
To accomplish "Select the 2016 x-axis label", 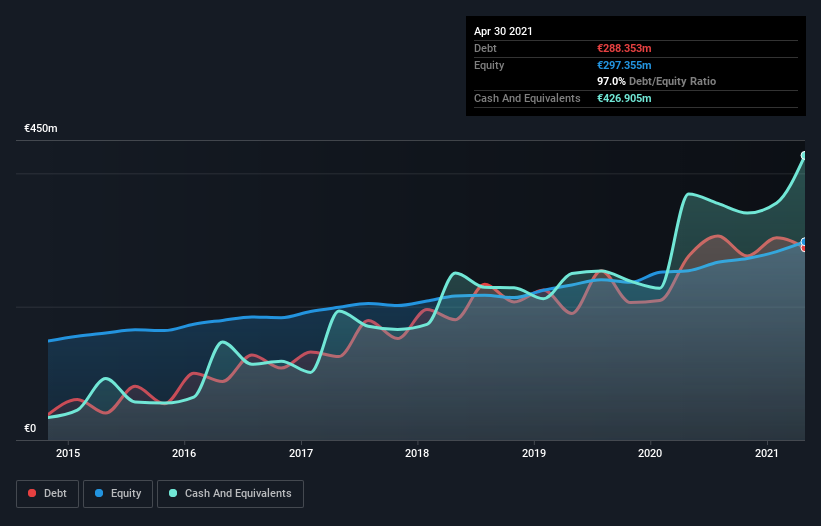I will 184,453.
